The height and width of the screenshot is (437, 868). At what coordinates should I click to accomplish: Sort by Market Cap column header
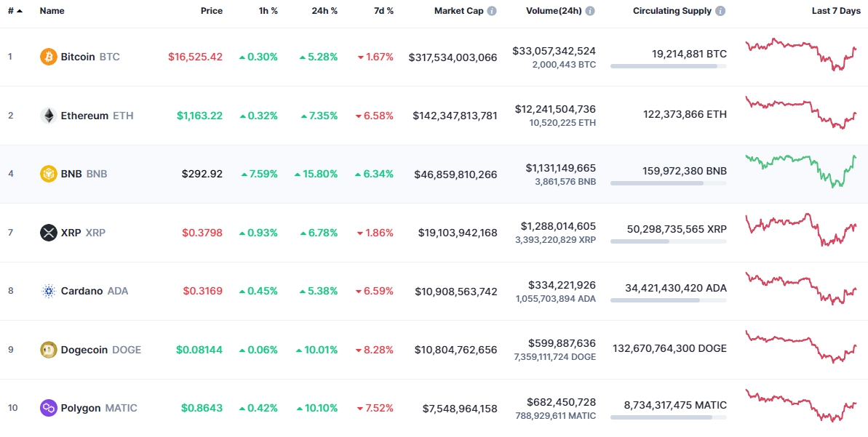[x=459, y=11]
